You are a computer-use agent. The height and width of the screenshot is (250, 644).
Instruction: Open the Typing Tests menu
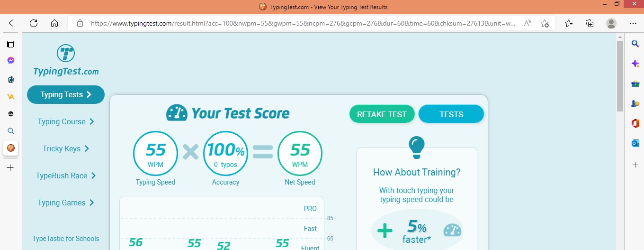coord(66,94)
